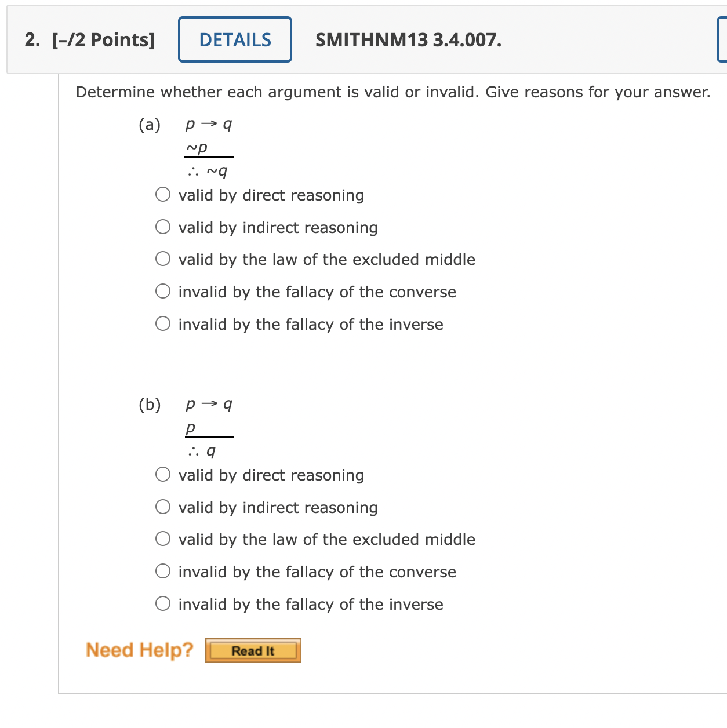The height and width of the screenshot is (728, 727).
Task: Select "valid by indirect reasoning" for part (a)
Action: (163, 227)
